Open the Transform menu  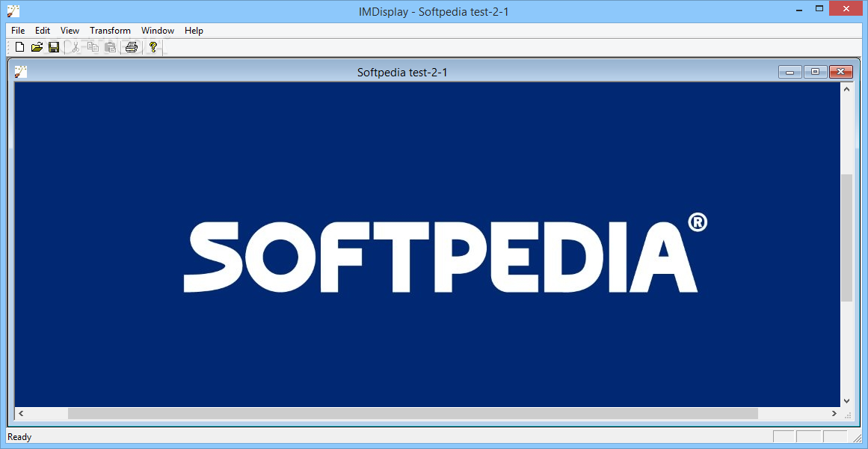[x=110, y=31]
